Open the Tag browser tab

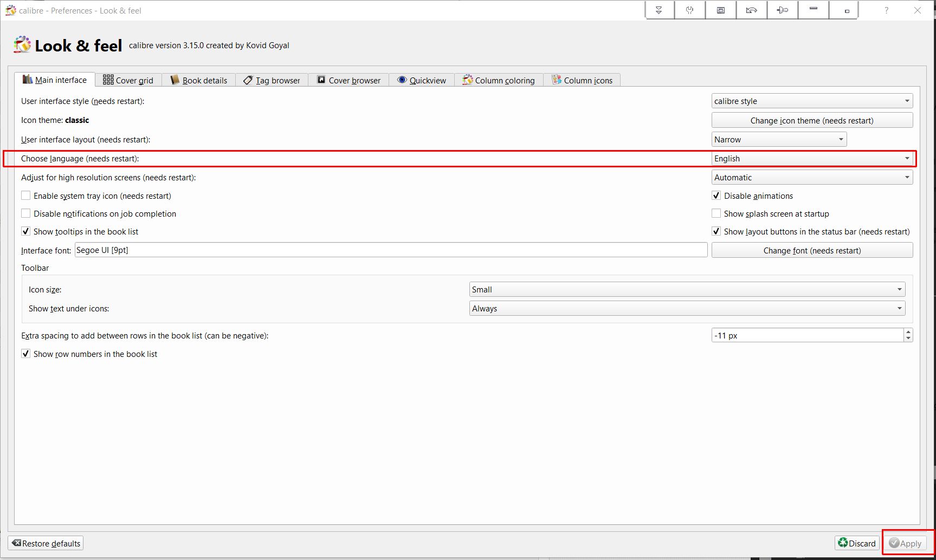click(x=272, y=80)
